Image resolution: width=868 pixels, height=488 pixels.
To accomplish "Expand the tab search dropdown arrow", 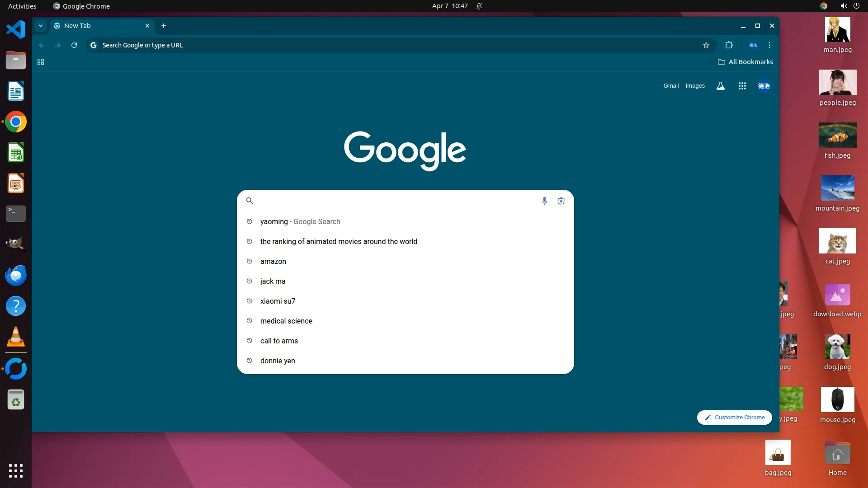I will tap(41, 26).
